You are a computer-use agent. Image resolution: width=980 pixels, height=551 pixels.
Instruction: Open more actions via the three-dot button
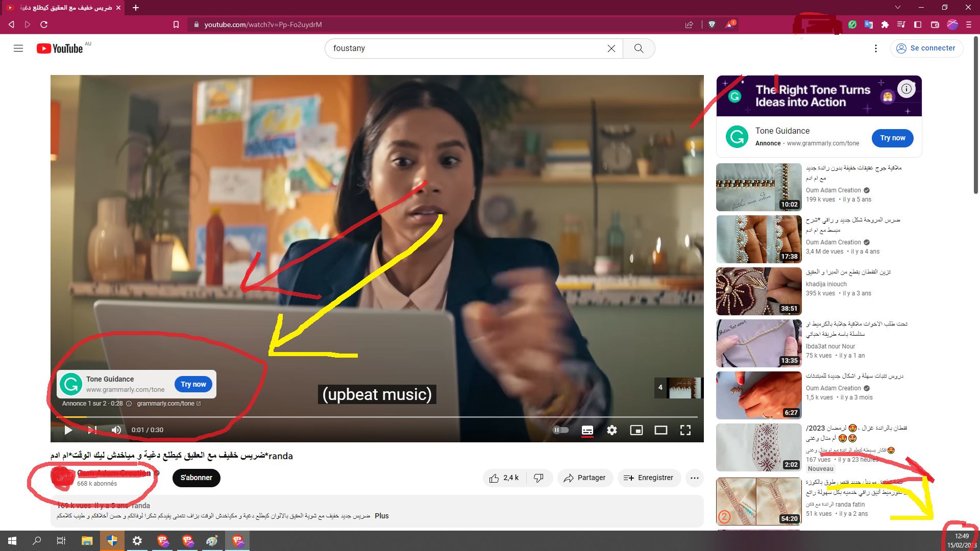click(x=694, y=478)
